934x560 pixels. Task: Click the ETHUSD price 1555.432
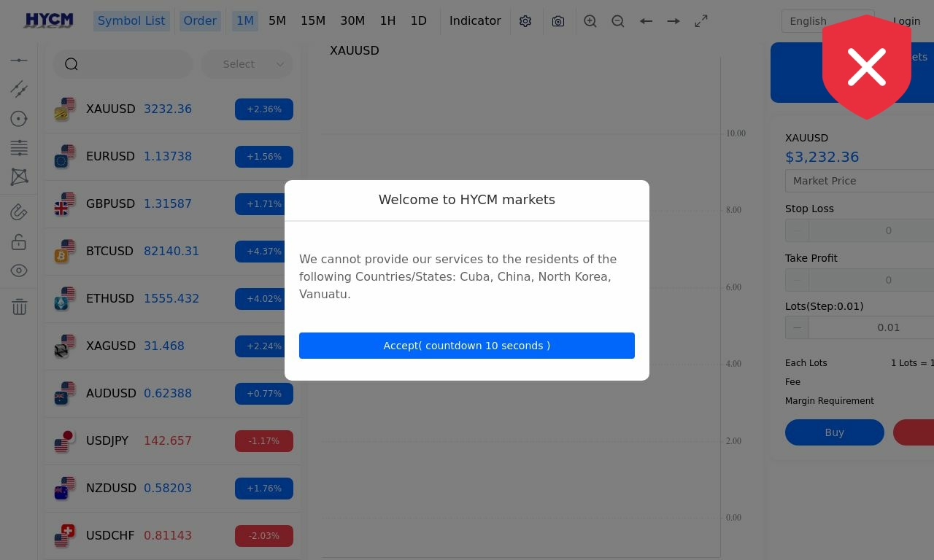pos(171,298)
